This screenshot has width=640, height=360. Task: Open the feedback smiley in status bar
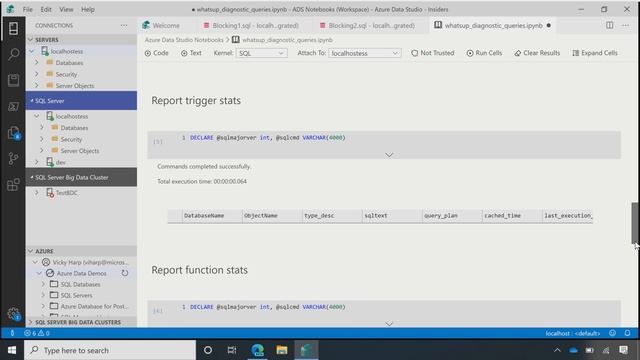(x=612, y=333)
